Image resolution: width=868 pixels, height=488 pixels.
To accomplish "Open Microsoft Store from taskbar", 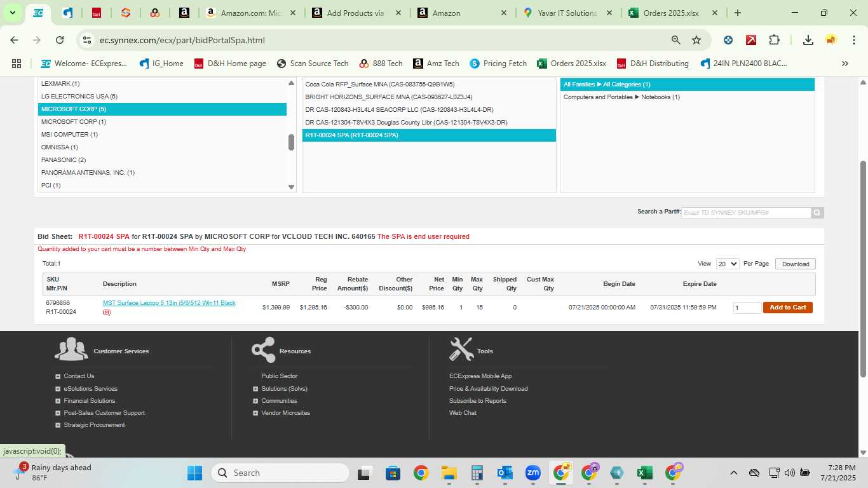I will point(393,473).
